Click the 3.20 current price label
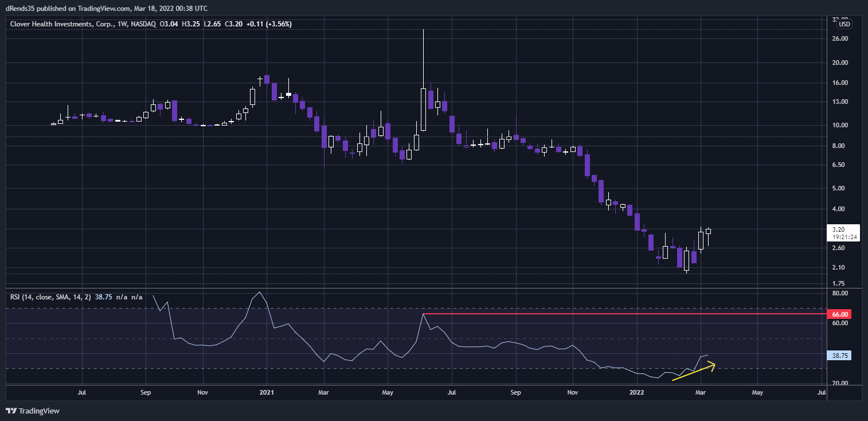 (x=838, y=229)
